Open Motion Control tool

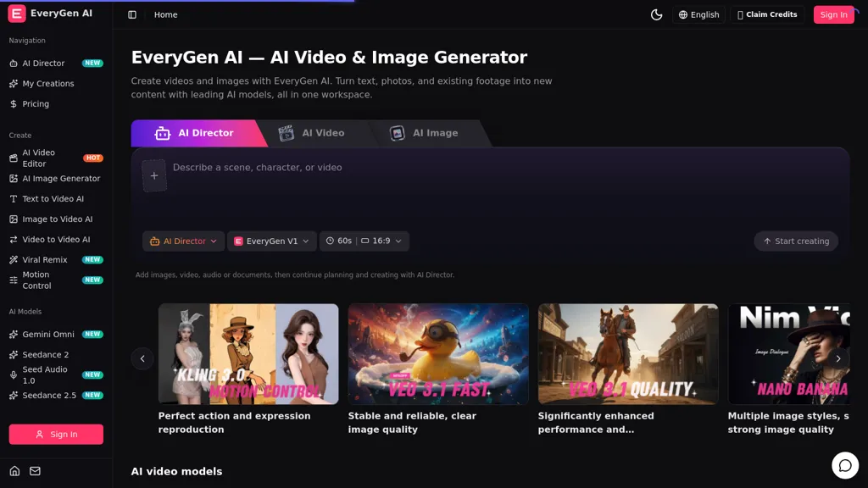(56, 280)
